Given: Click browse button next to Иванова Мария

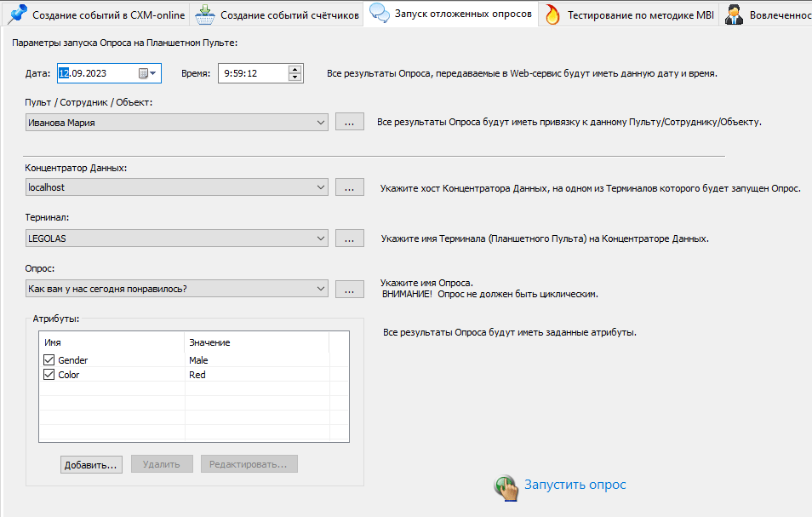Looking at the screenshot, I should click(x=349, y=123).
